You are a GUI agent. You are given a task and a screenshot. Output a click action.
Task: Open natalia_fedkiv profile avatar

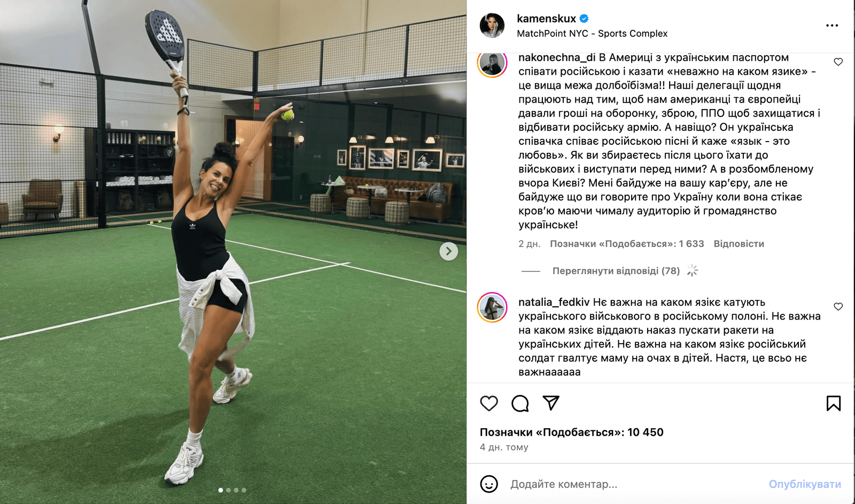pyautogui.click(x=492, y=307)
